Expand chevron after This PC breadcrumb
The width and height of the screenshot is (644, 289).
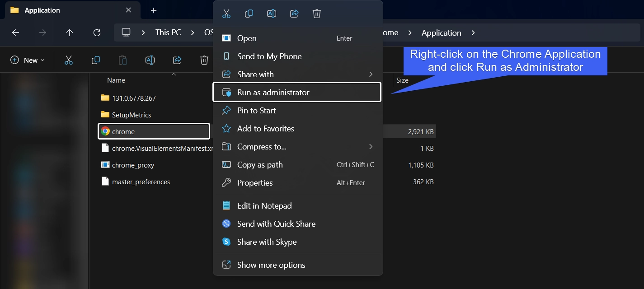pyautogui.click(x=193, y=33)
